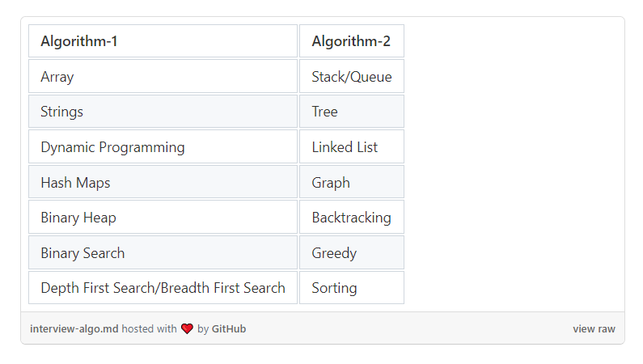643x364 pixels.
Task: Click the GitHub link in footer
Action: (229, 328)
